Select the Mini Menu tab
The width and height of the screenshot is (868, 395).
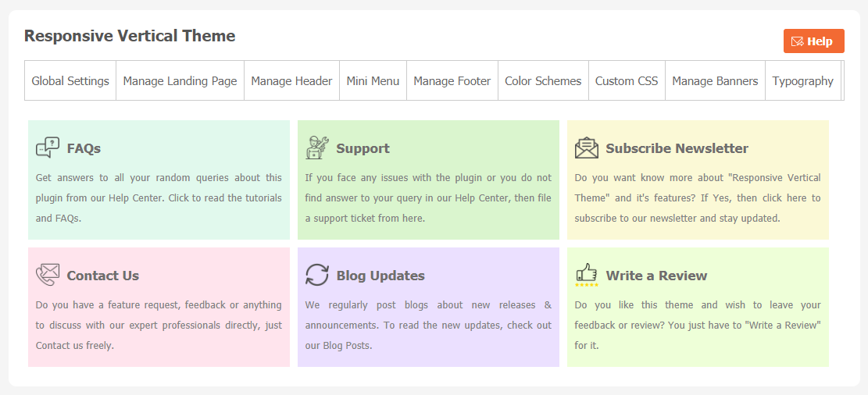click(373, 80)
